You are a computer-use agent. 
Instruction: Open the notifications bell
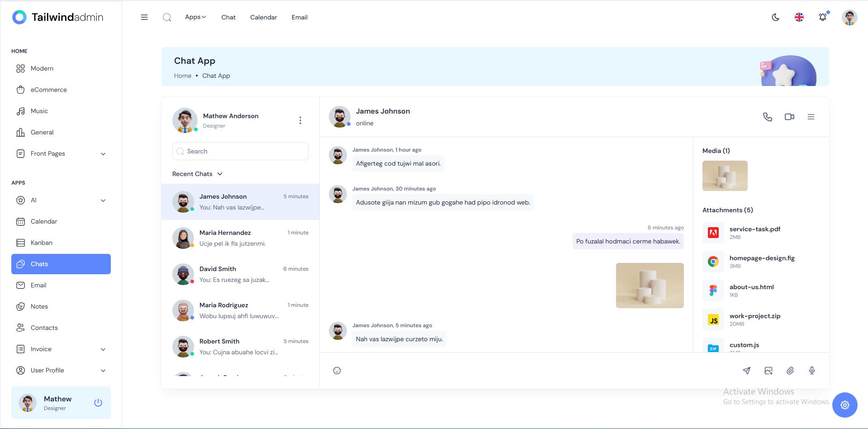pos(822,17)
